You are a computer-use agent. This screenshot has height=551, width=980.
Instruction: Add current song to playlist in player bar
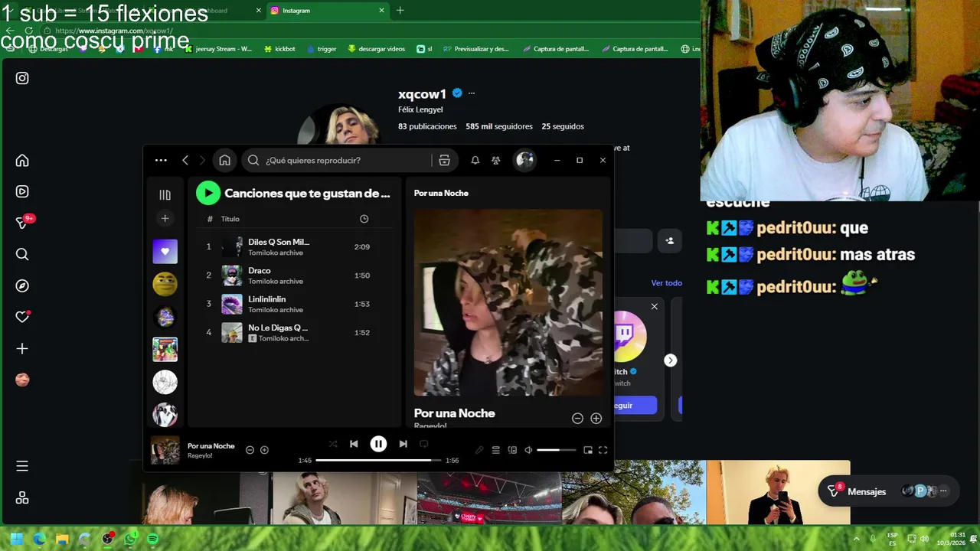tap(264, 450)
